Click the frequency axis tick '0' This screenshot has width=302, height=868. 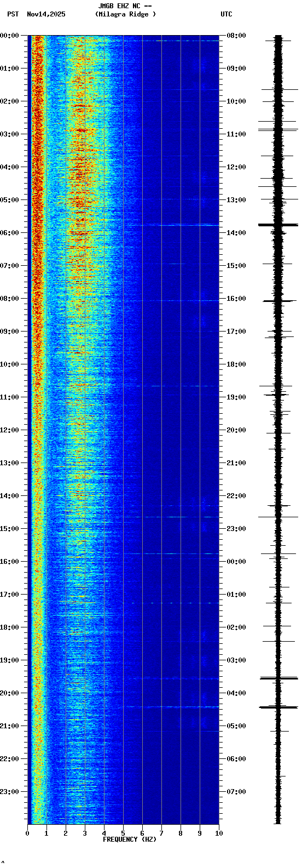click(27, 833)
